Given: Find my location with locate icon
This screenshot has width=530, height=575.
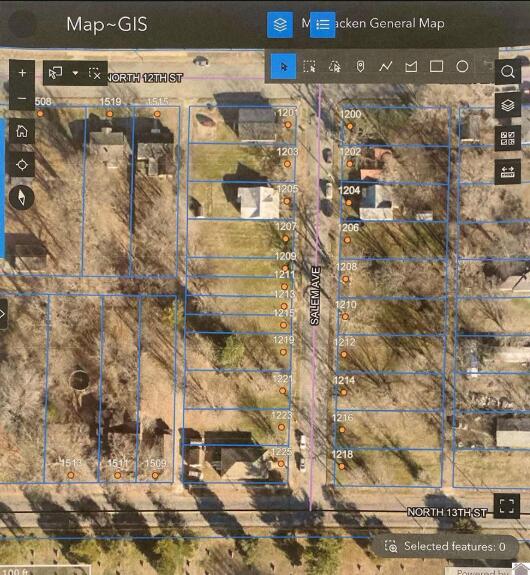Looking at the screenshot, I should tap(22, 165).
